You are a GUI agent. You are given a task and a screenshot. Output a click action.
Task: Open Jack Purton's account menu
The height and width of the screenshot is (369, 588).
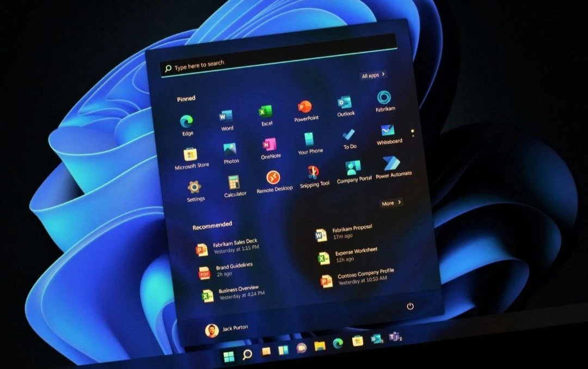pyautogui.click(x=227, y=329)
